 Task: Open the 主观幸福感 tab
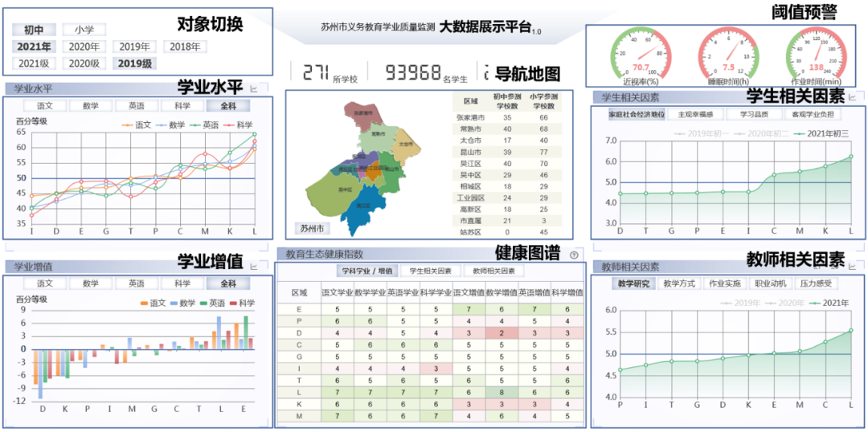tap(695, 115)
